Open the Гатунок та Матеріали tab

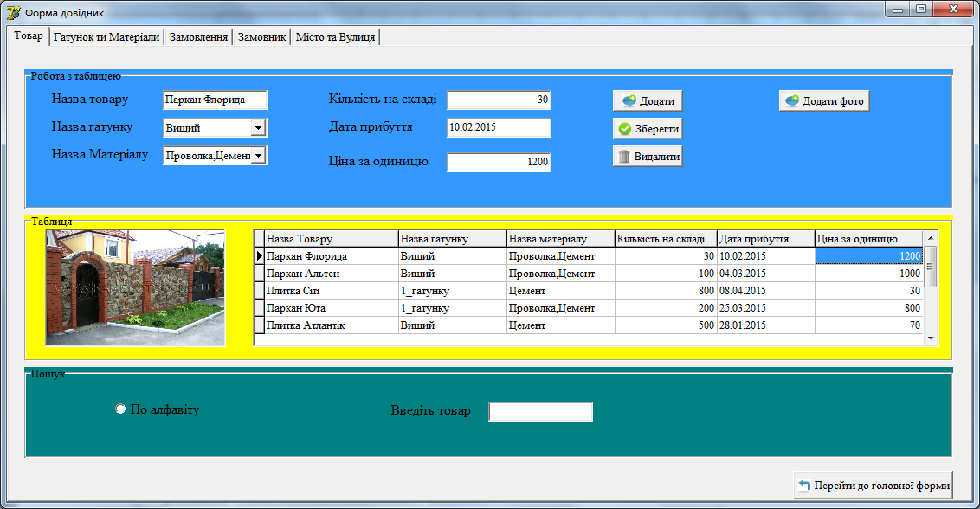pyautogui.click(x=106, y=37)
